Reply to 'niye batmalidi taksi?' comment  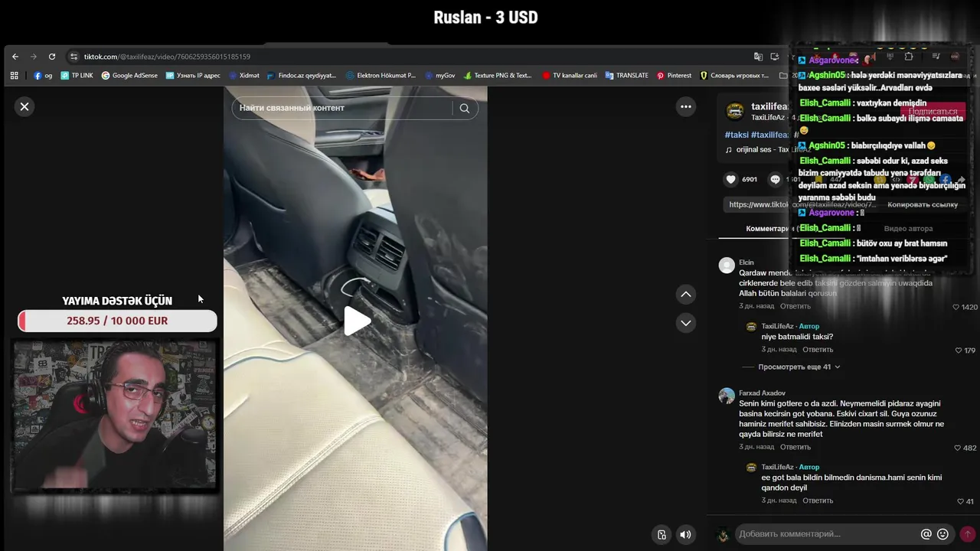tap(818, 350)
